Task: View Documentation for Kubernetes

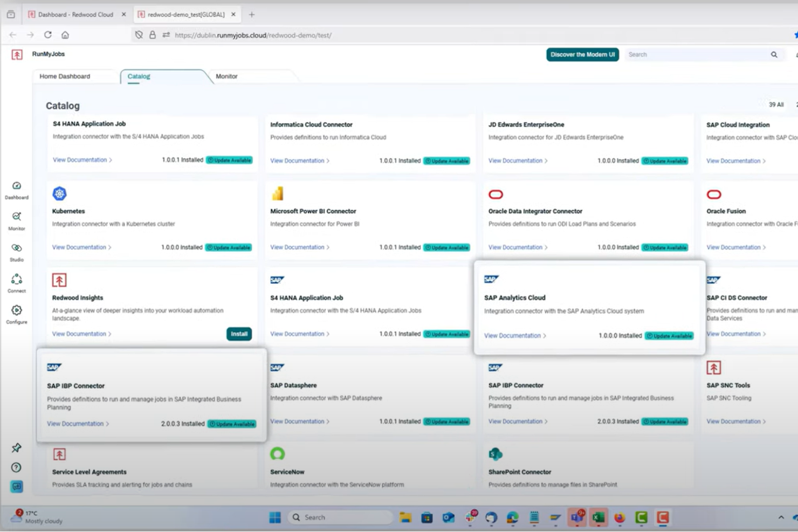Action: (82, 247)
